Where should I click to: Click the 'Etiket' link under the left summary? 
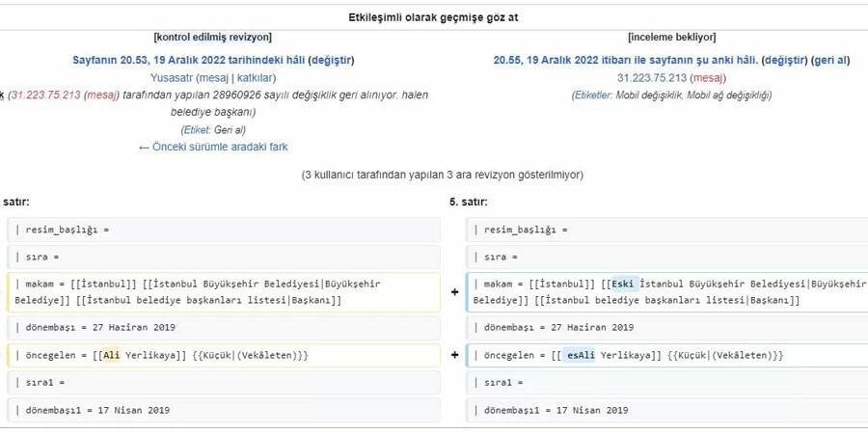click(x=196, y=129)
